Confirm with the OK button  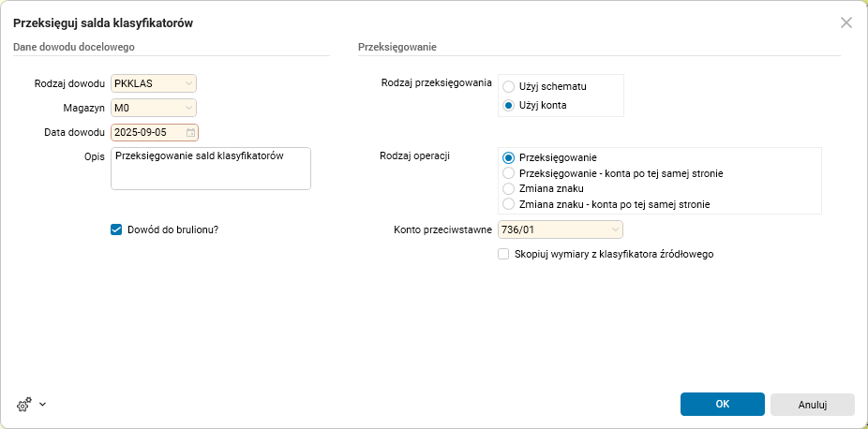coord(723,404)
